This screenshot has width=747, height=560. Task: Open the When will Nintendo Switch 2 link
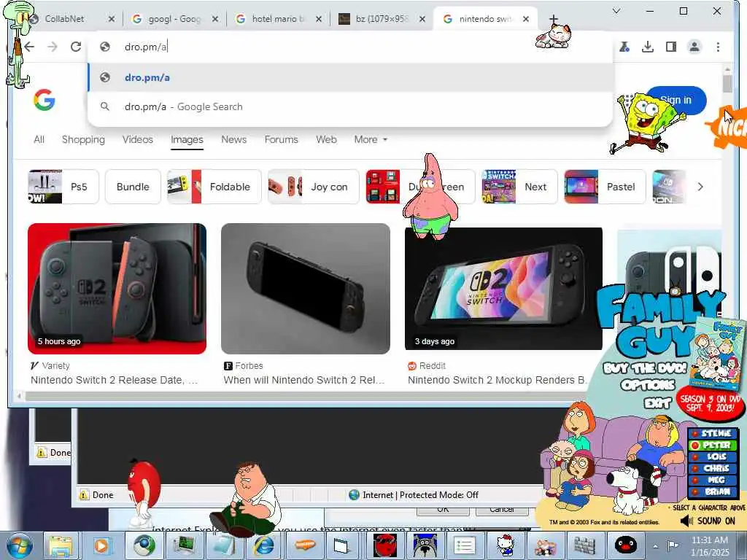pyautogui.click(x=303, y=380)
